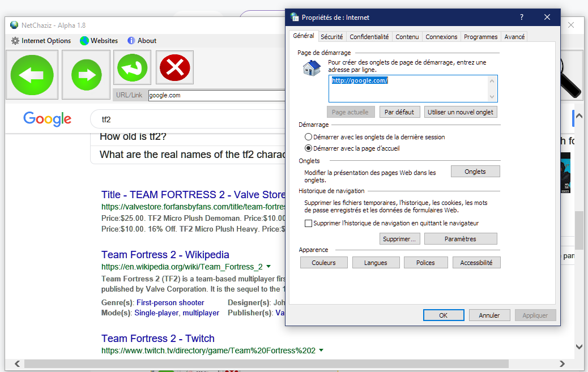The width and height of the screenshot is (588, 372).
Task: Click the URL/Link label
Action: point(129,95)
